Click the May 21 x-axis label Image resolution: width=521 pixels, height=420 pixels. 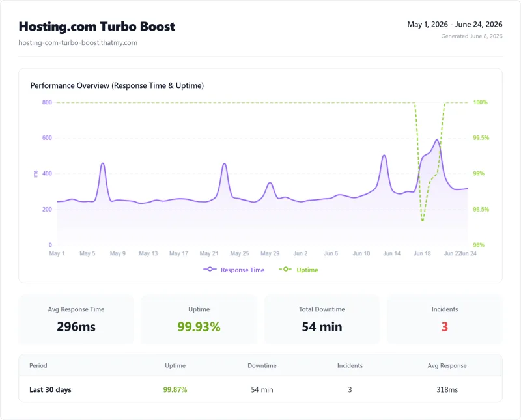[209, 253]
